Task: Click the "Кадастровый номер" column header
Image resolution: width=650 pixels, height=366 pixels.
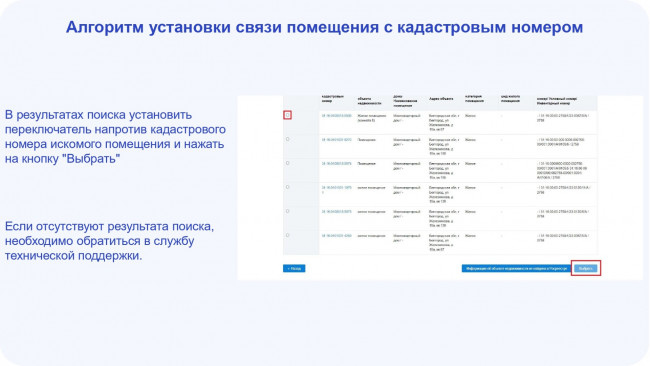Action: tap(333, 99)
